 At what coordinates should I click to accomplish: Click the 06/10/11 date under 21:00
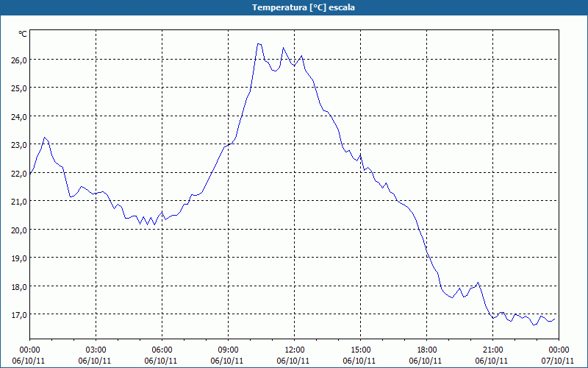point(492,361)
